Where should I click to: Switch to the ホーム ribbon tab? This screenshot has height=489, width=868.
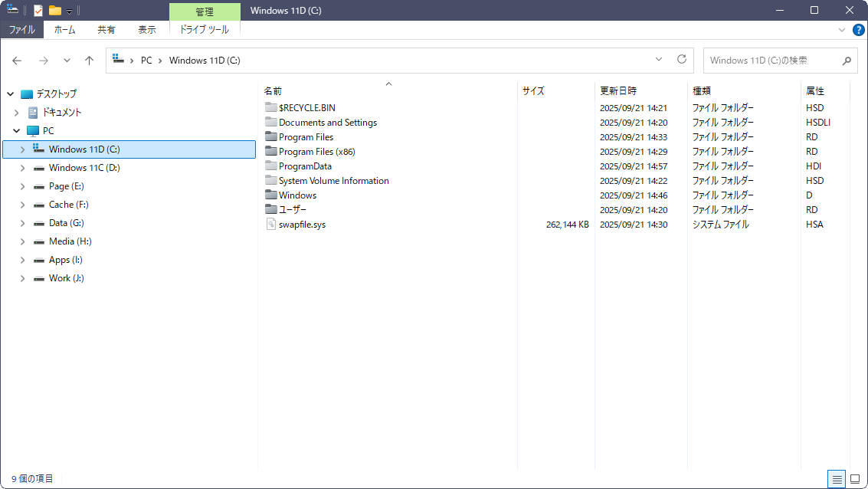click(65, 30)
